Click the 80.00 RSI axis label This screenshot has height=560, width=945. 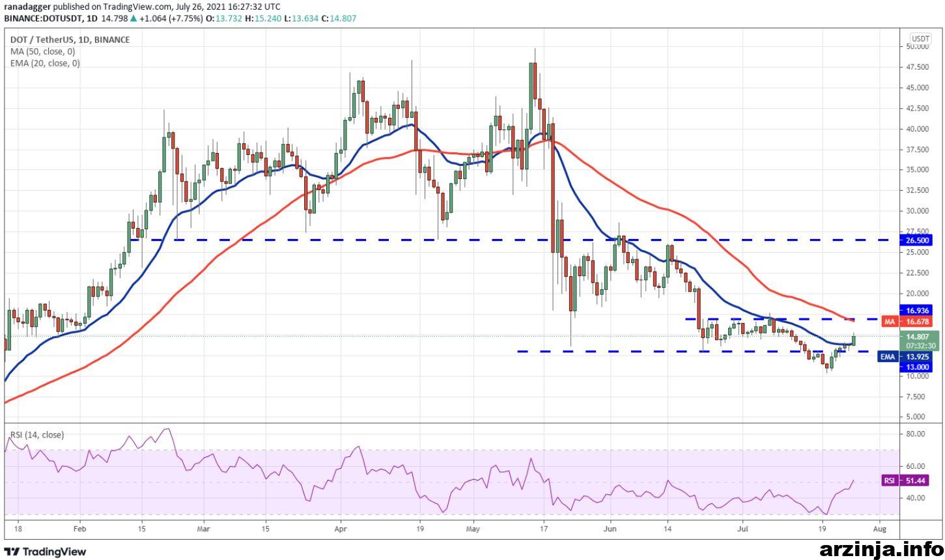(x=915, y=434)
